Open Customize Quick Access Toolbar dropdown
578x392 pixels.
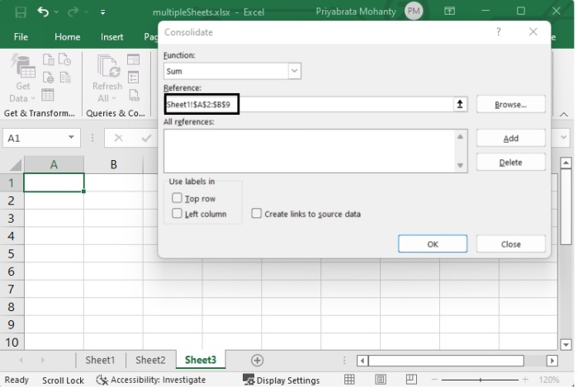102,12
